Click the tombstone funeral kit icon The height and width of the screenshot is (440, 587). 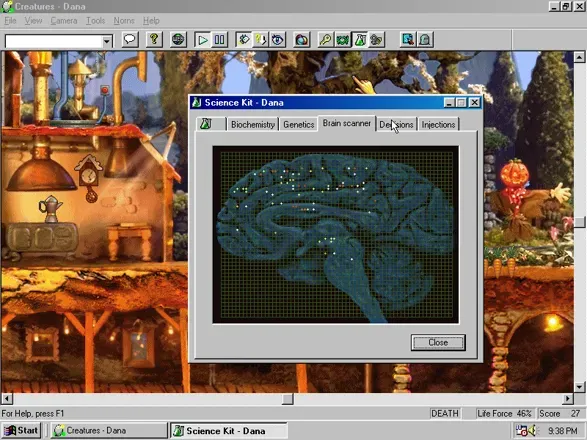coord(425,39)
